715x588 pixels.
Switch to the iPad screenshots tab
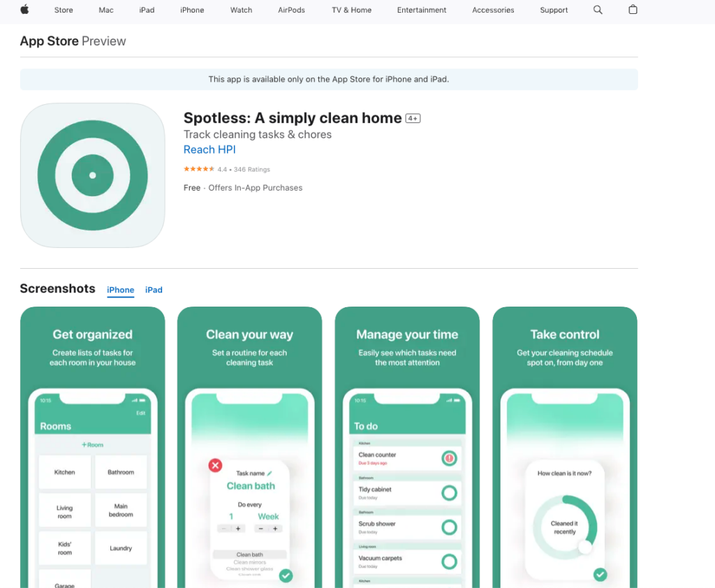[x=154, y=290]
